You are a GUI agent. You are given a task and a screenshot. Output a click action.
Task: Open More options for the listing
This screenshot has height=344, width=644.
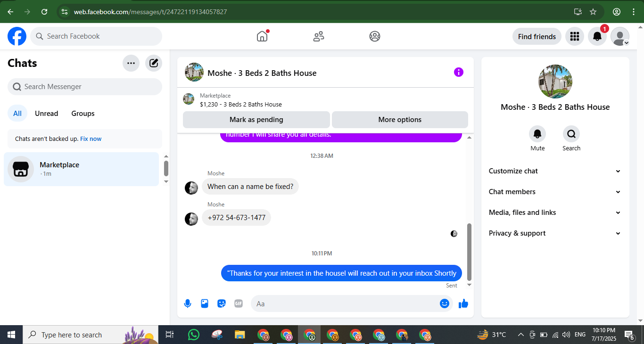(400, 120)
